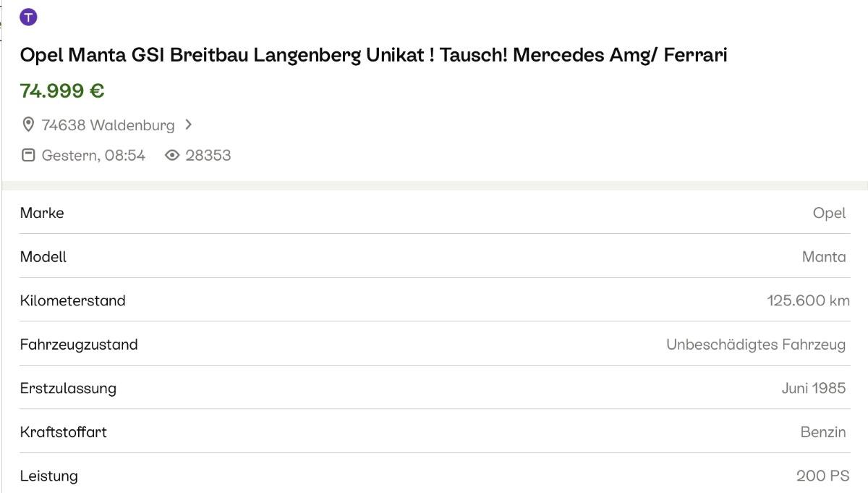Click the Juni 1985 registration value

[813, 388]
